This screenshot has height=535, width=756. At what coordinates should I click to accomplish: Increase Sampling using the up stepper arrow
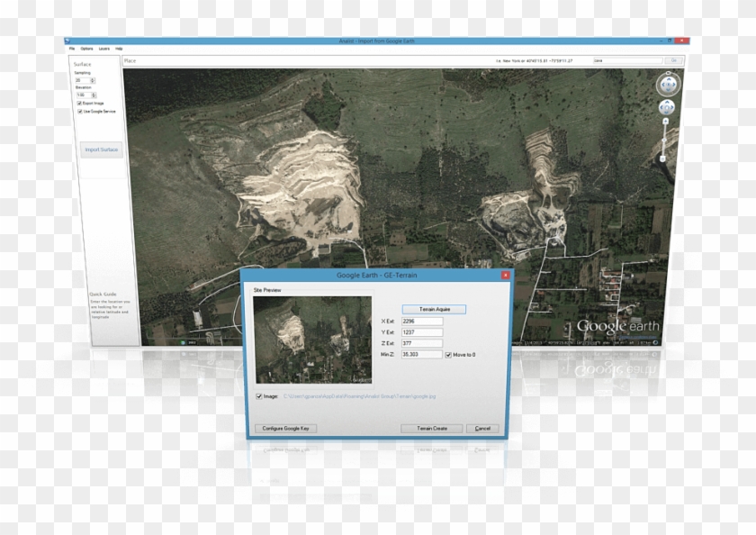92,77
